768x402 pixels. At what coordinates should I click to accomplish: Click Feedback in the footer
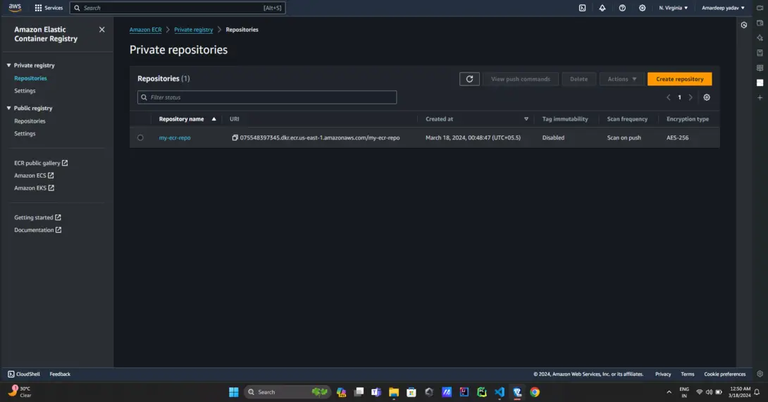[60, 374]
